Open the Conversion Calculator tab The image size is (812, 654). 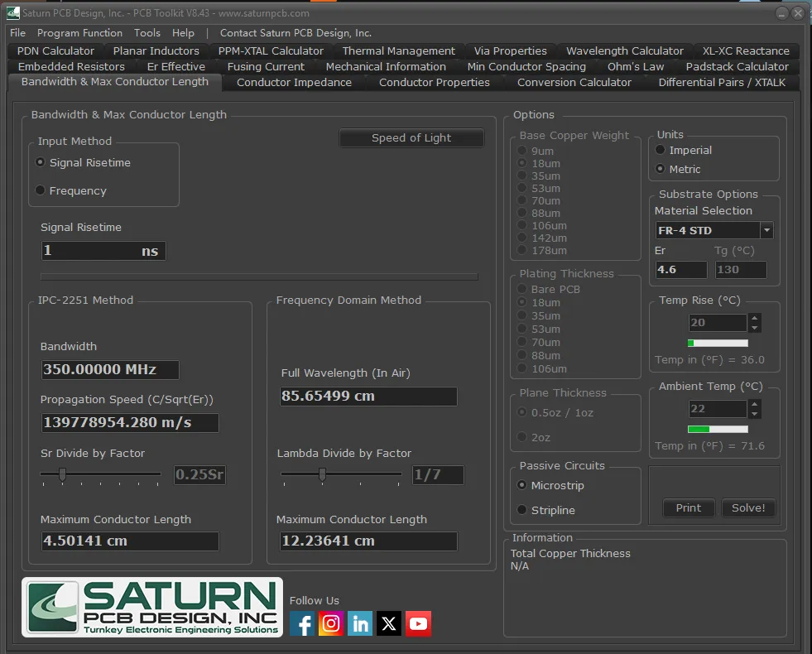point(574,82)
